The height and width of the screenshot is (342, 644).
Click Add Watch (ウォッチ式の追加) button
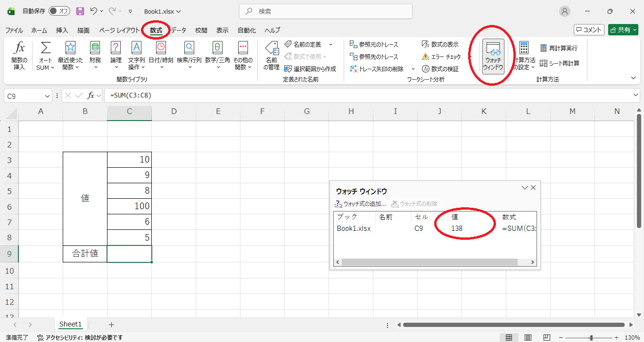tap(361, 204)
